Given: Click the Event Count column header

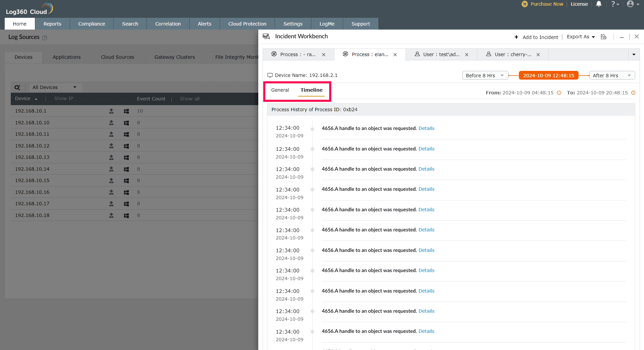Looking at the screenshot, I should 151,99.
